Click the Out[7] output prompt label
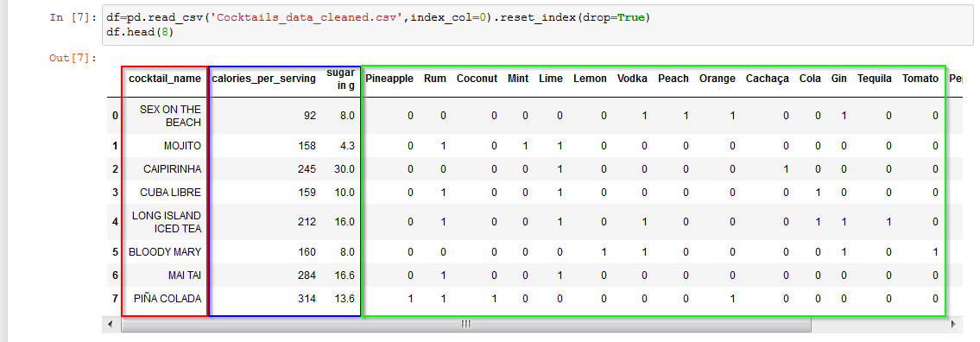Screen dimensions: 980x342 pos(73,59)
